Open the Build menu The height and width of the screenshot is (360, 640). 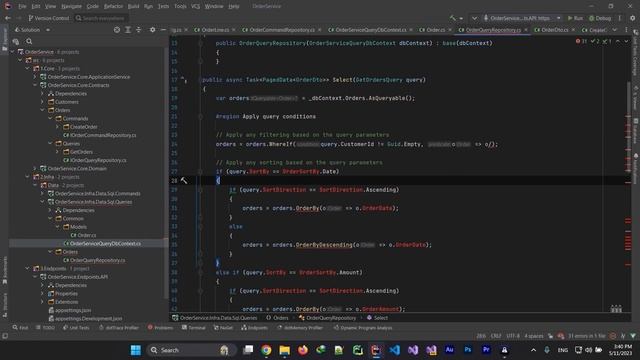pyautogui.click(x=133, y=6)
